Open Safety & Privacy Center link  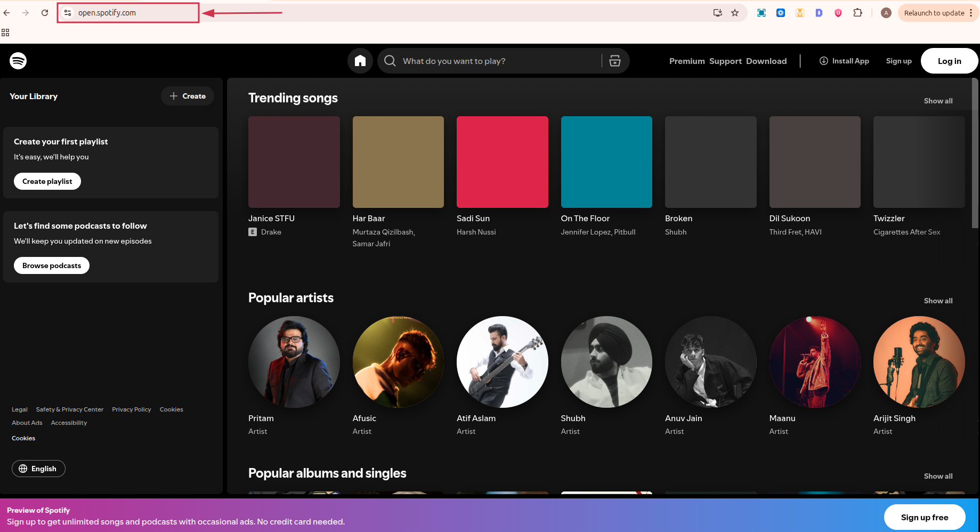pos(70,409)
